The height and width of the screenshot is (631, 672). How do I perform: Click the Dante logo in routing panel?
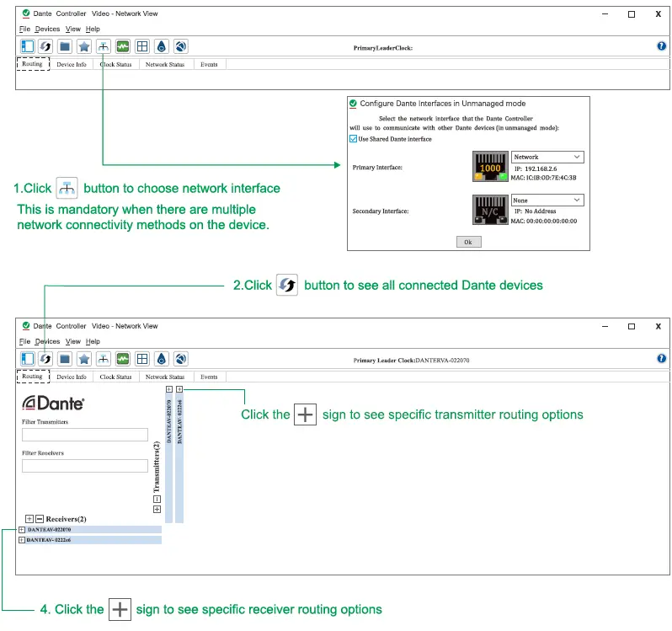coord(53,403)
